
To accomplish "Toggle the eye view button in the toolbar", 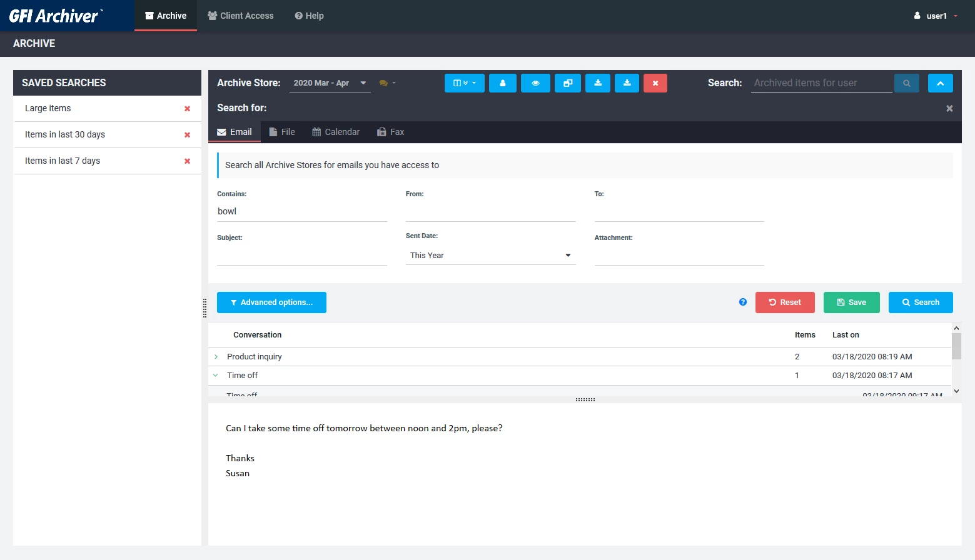I will click(x=535, y=83).
